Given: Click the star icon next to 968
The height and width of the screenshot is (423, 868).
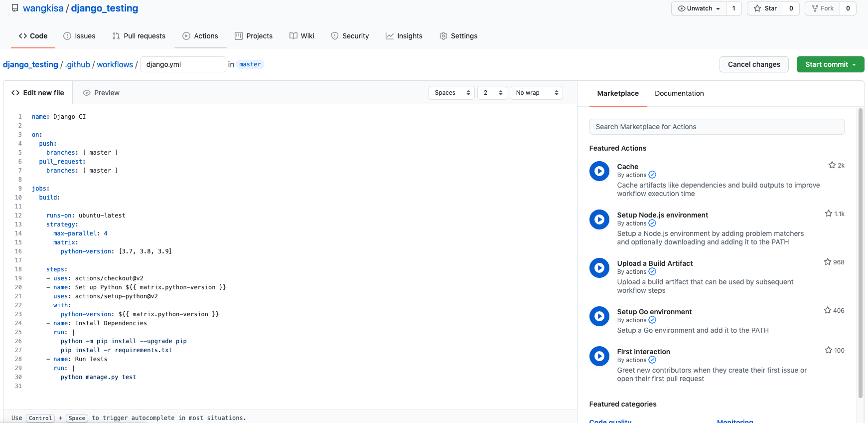Looking at the screenshot, I should (x=827, y=262).
